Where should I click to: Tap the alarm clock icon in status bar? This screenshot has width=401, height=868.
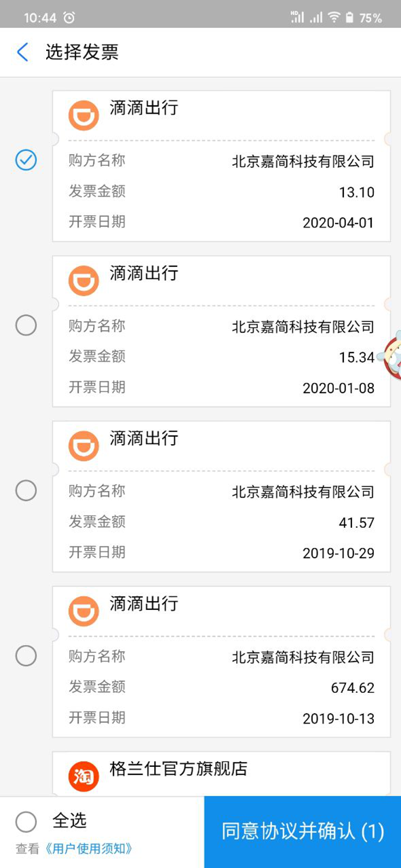pos(69,18)
